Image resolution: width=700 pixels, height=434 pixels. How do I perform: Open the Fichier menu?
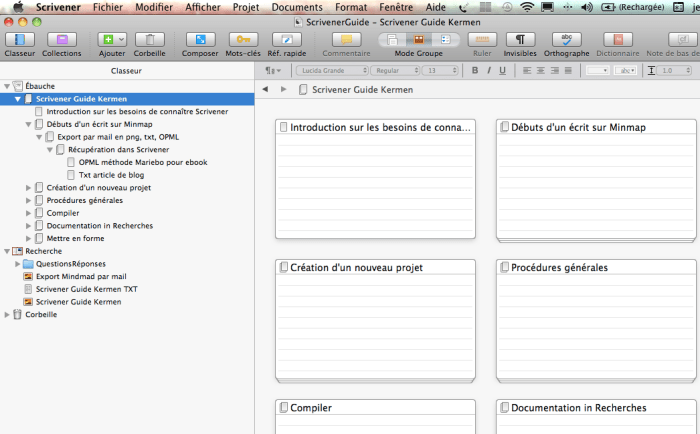[x=108, y=7]
